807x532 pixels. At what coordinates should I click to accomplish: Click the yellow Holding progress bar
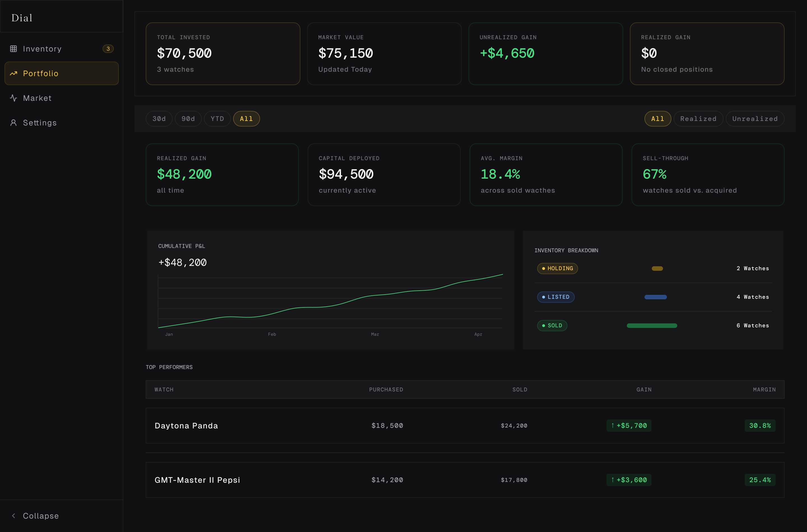(657, 268)
